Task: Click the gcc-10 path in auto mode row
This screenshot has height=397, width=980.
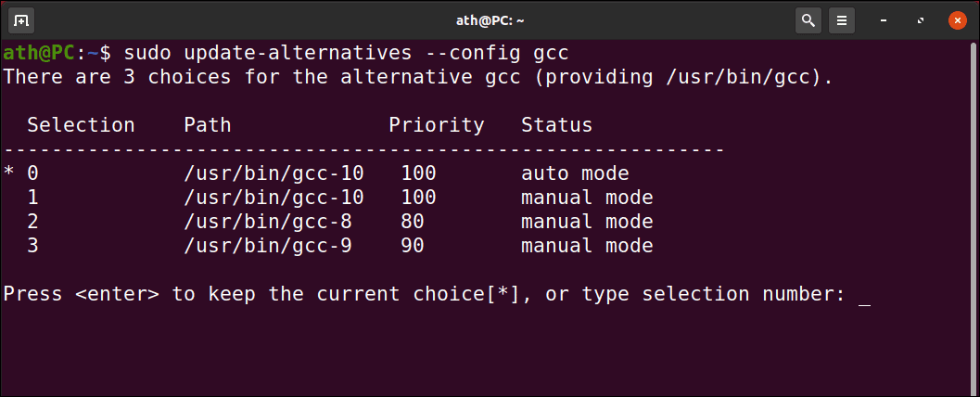Action: (274, 173)
